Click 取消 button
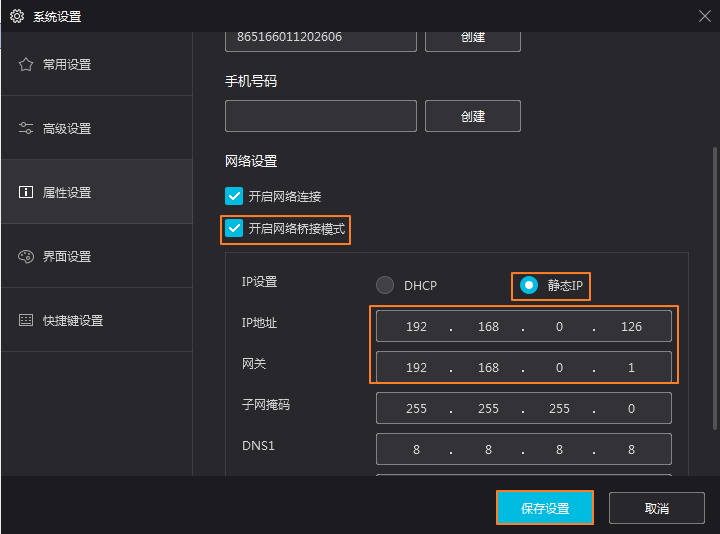720x534 pixels. click(656, 508)
